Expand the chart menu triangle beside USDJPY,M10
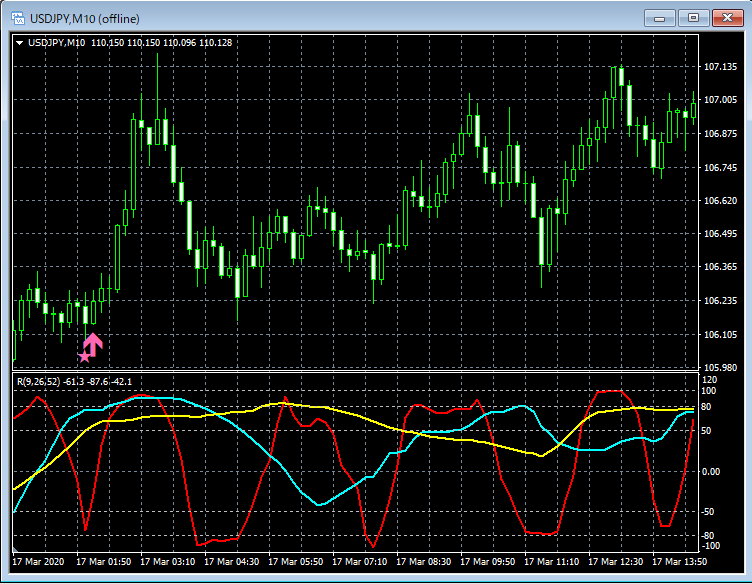The image size is (752, 584). tap(20, 43)
